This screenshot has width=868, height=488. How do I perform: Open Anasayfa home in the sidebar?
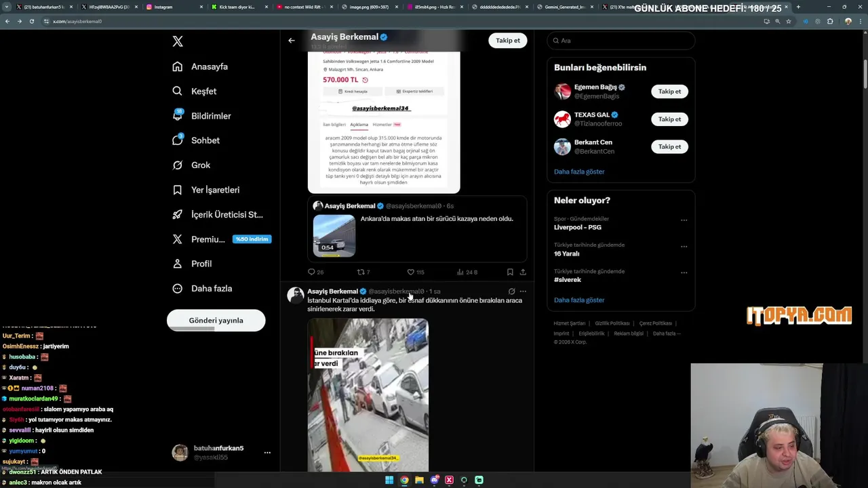(201, 66)
